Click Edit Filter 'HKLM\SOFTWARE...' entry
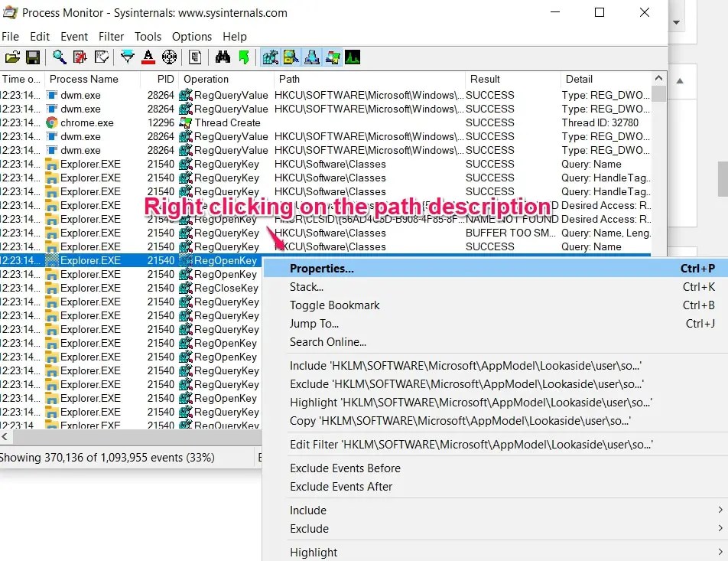The width and height of the screenshot is (728, 561). coord(496,445)
